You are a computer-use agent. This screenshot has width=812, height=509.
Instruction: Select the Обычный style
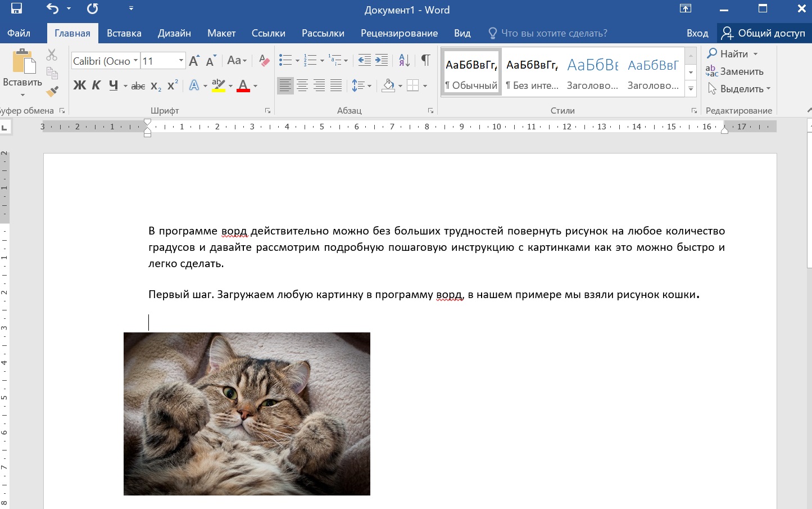click(471, 72)
